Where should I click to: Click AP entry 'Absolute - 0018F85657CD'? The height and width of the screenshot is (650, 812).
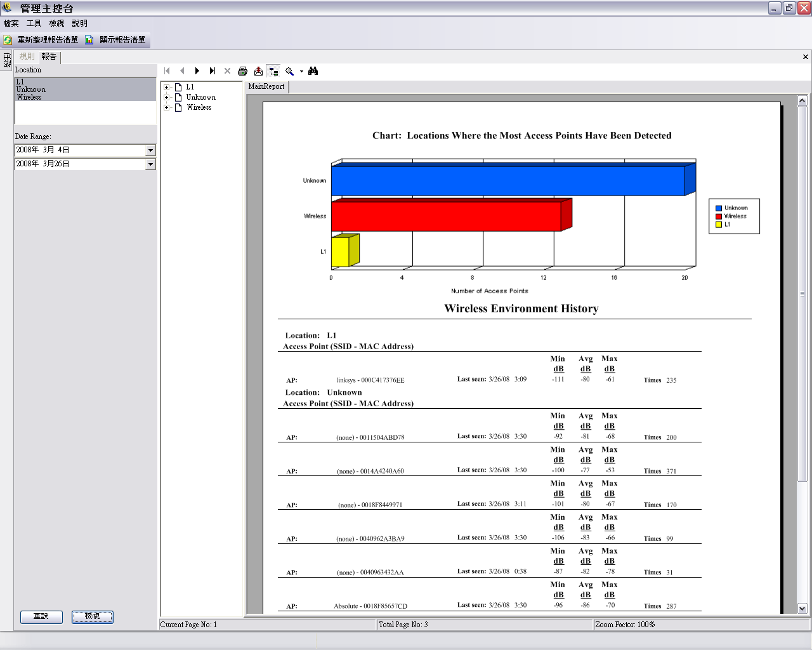point(370,606)
